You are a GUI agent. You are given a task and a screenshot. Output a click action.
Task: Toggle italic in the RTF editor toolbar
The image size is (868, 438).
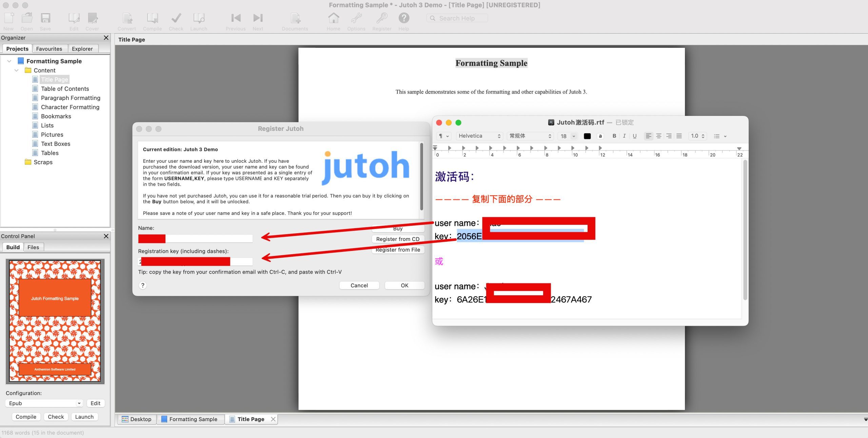[624, 136]
